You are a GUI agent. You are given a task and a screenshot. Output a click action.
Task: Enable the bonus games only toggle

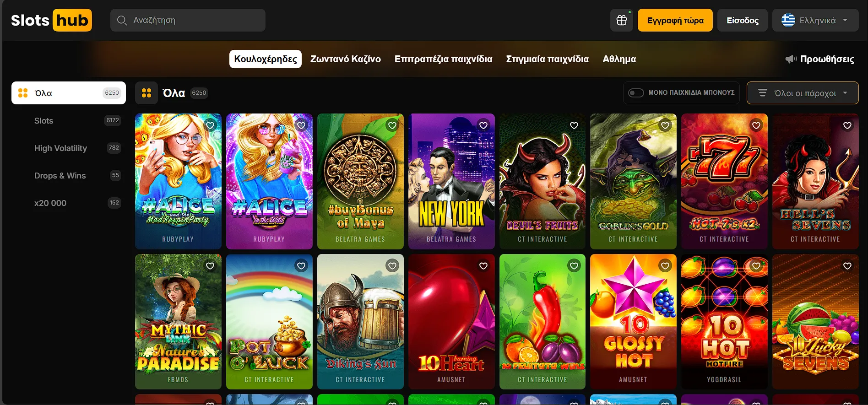click(636, 93)
